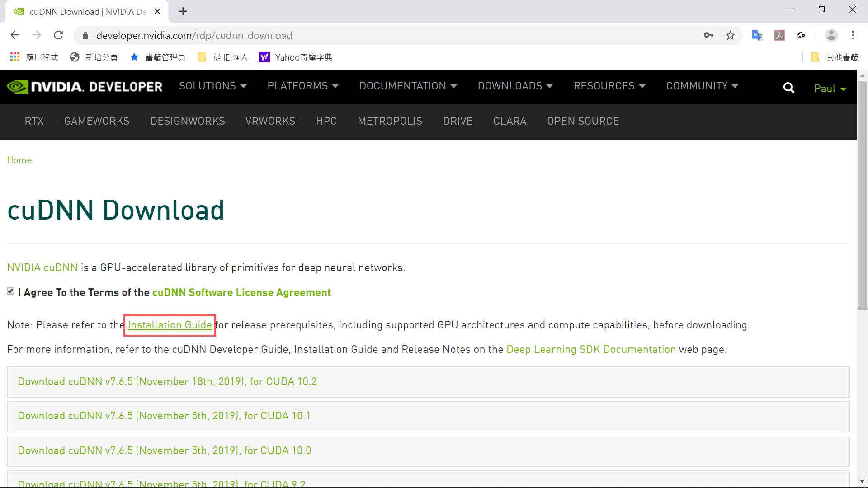Expand the DOCUMENTATION dropdown menu
The image size is (868, 488).
[408, 86]
